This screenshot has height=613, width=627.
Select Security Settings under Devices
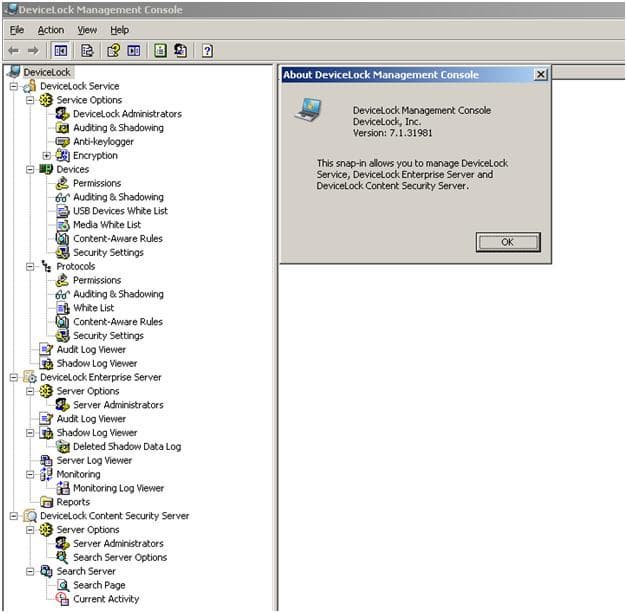pyautogui.click(x=108, y=252)
